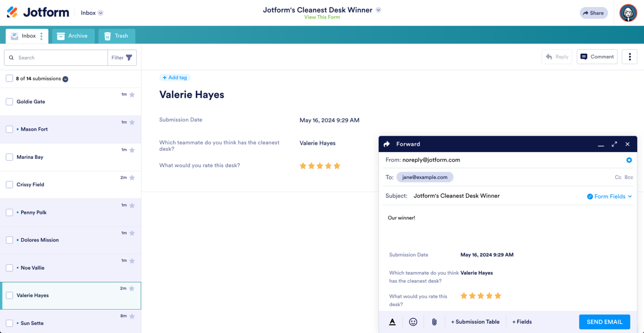The image size is (644, 333).
Task: Open the form title dropdown for Cleanest Desk Winner
Action: [378, 10]
